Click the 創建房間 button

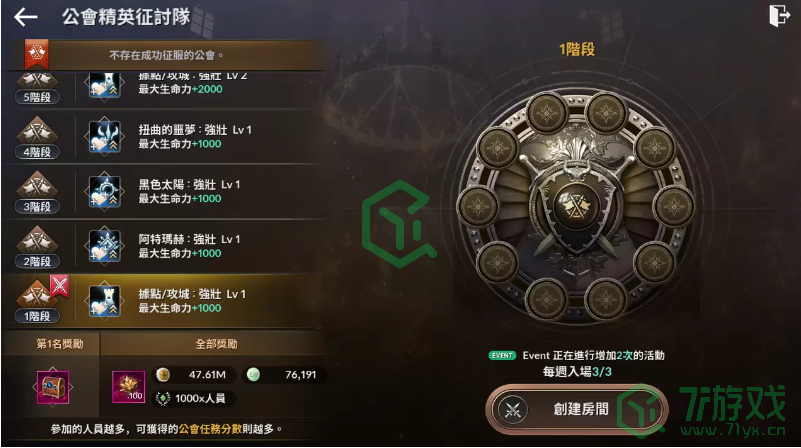(x=576, y=409)
